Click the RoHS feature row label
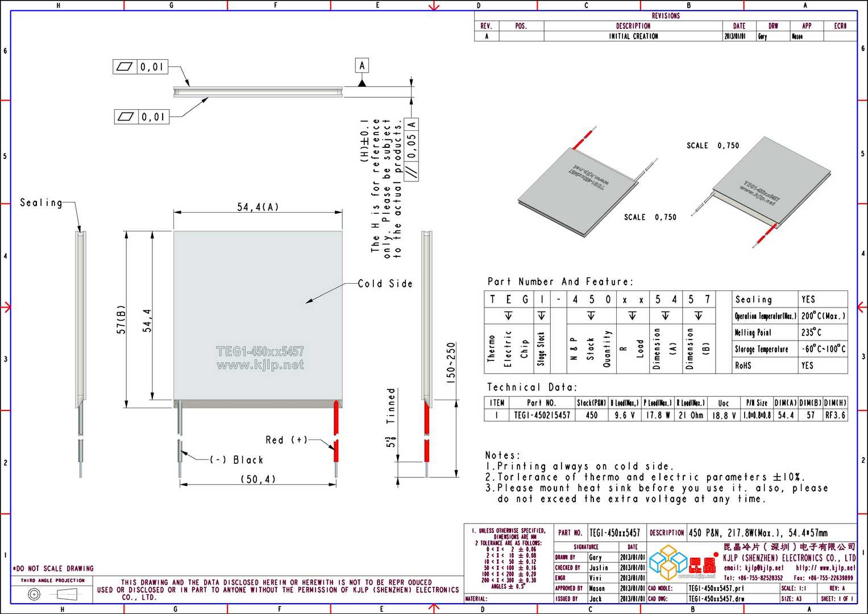Viewport: 868px width, 614px height. pyautogui.click(x=743, y=366)
